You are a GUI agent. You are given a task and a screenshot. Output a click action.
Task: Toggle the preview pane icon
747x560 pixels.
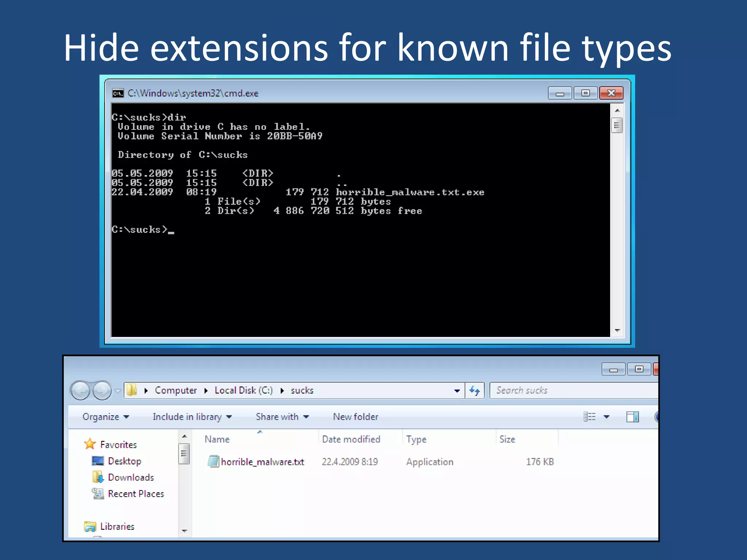coord(632,417)
